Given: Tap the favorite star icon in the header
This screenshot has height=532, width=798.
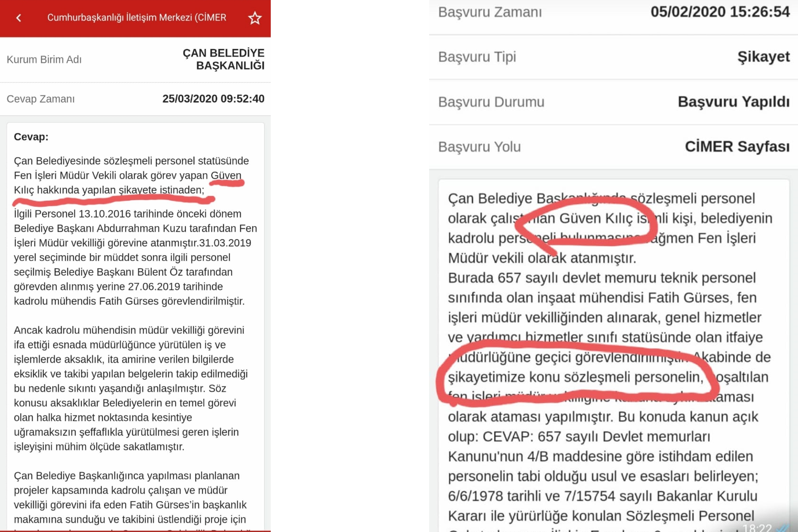Looking at the screenshot, I should point(255,18).
